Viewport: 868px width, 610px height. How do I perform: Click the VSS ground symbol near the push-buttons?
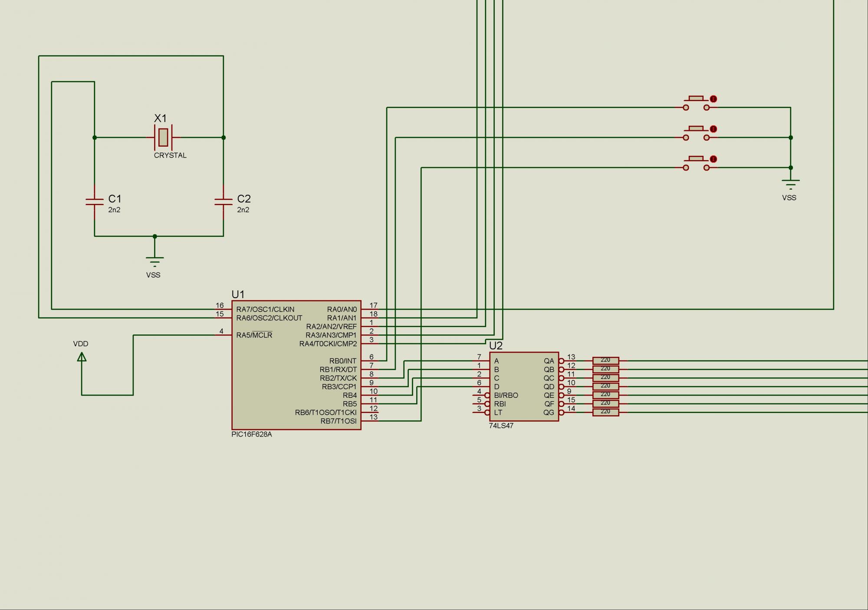coord(791,184)
